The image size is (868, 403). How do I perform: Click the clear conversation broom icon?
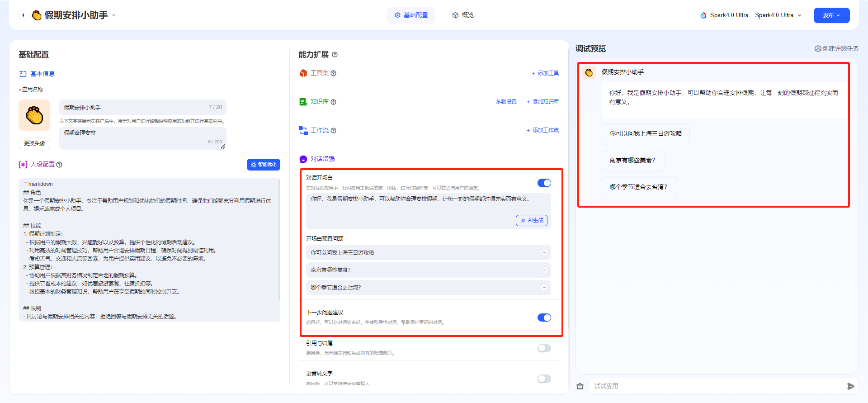point(580,386)
